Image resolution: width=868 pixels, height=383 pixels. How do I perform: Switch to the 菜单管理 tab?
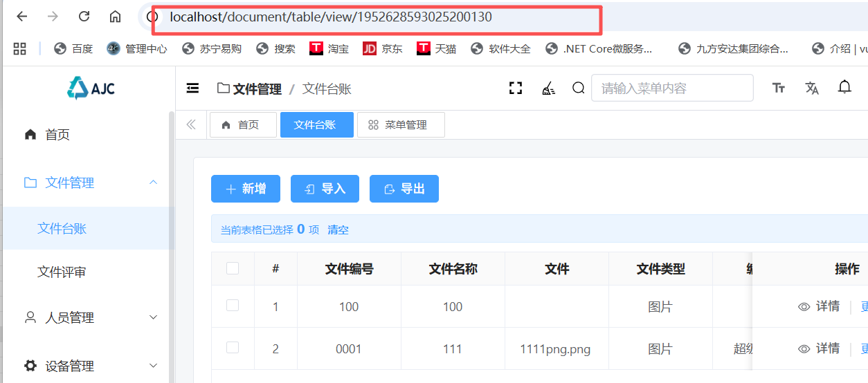click(398, 125)
